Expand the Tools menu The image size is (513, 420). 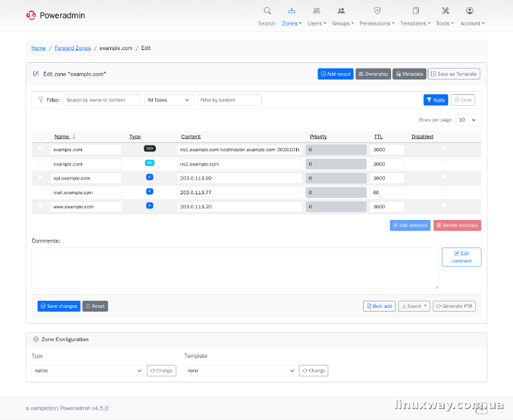[x=445, y=24]
